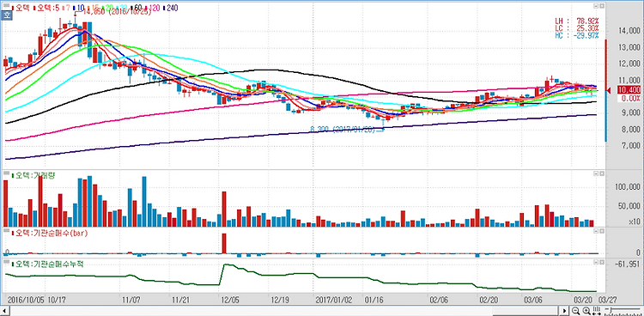Collapse the price chart pane
Screen dimensions: 644x316
click(596, 7)
